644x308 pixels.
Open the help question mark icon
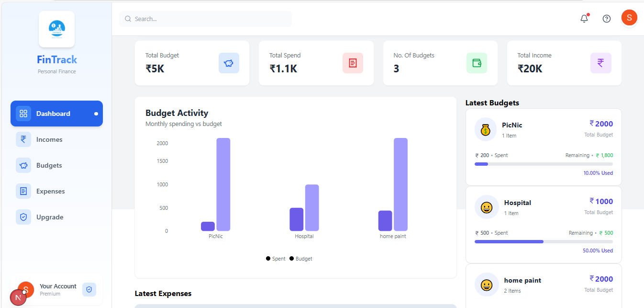[x=606, y=19]
